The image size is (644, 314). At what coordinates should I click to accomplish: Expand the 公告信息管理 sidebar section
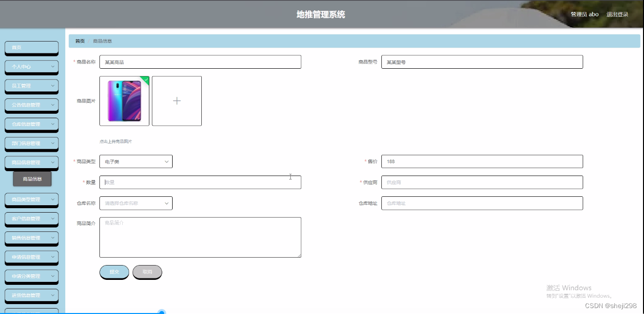[31, 105]
